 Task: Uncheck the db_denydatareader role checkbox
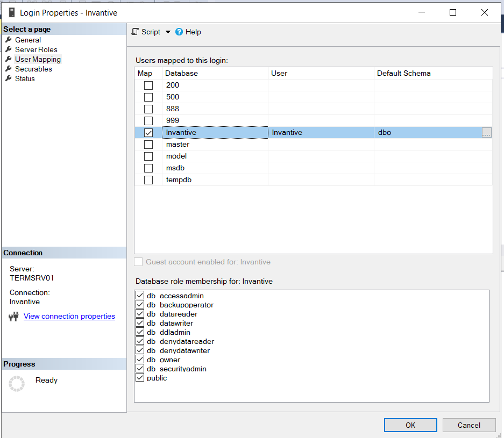tap(140, 341)
